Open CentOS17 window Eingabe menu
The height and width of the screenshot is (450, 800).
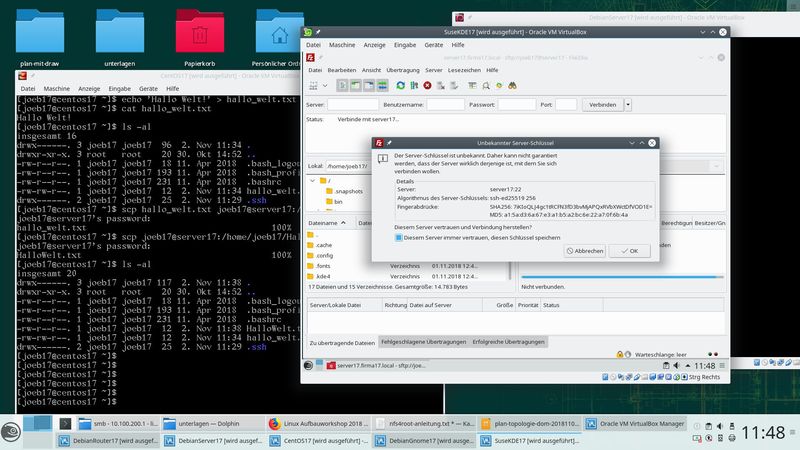coord(119,88)
